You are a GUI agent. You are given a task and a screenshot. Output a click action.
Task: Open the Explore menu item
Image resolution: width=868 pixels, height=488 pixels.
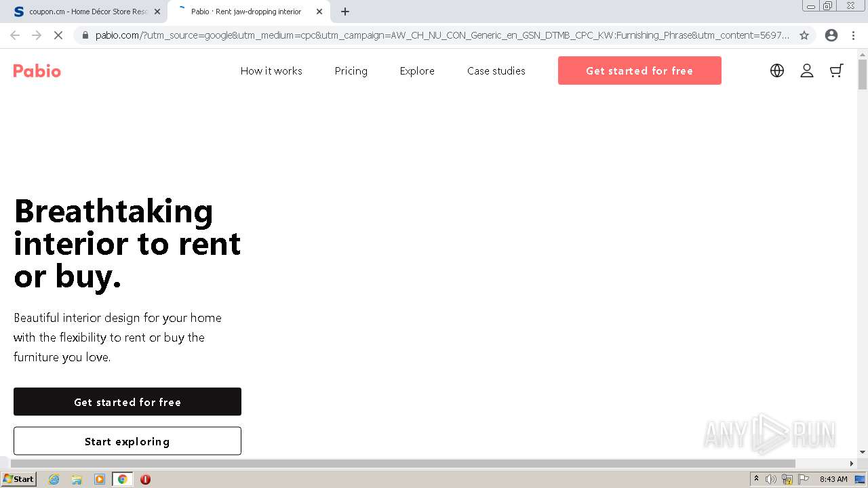[417, 70]
